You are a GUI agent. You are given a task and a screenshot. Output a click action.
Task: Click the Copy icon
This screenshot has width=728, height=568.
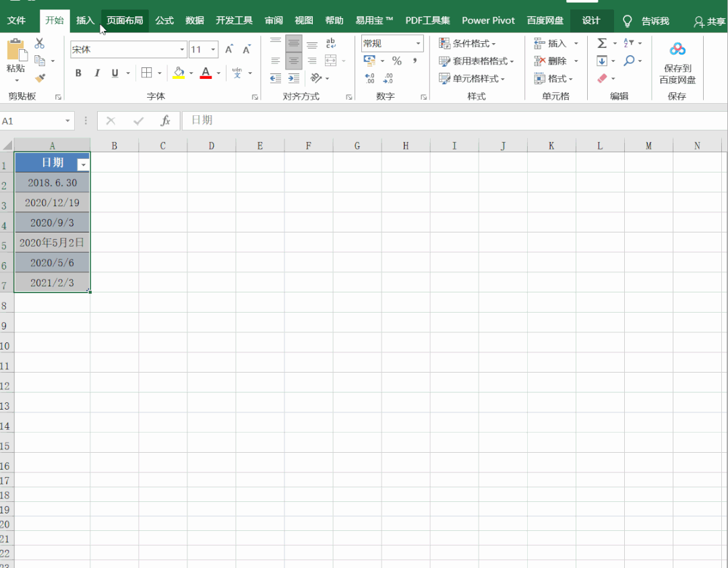click(x=40, y=61)
